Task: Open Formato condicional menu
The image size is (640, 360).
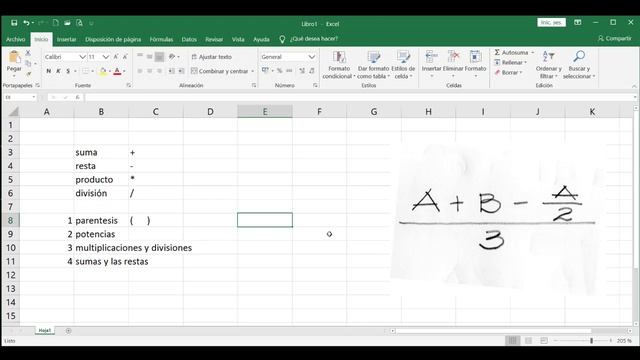Action: (x=339, y=65)
